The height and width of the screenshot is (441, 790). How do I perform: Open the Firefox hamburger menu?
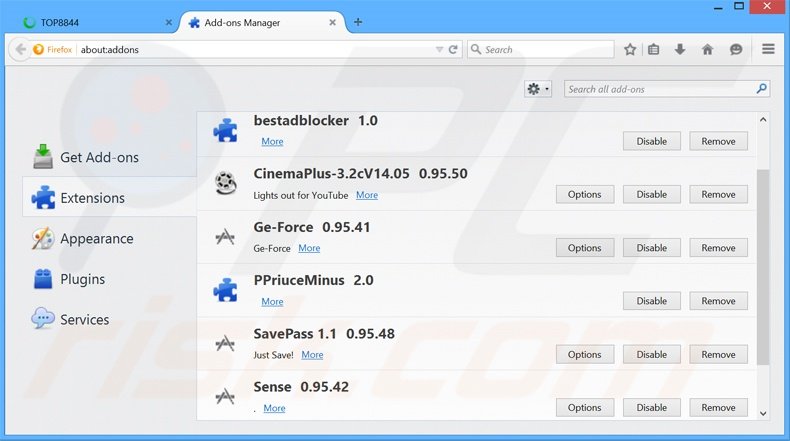(x=768, y=49)
